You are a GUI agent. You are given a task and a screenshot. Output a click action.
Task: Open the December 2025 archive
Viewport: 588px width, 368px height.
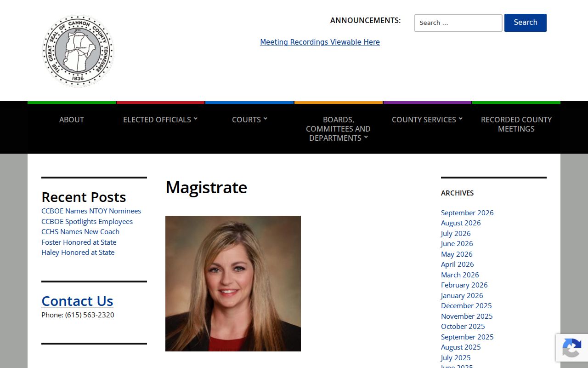[466, 306]
